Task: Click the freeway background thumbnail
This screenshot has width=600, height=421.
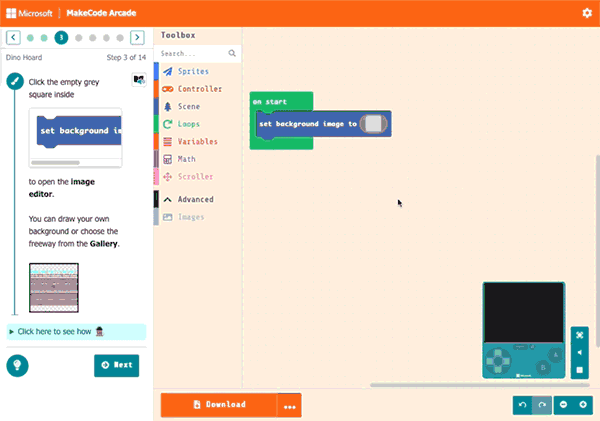Action: pos(54,288)
